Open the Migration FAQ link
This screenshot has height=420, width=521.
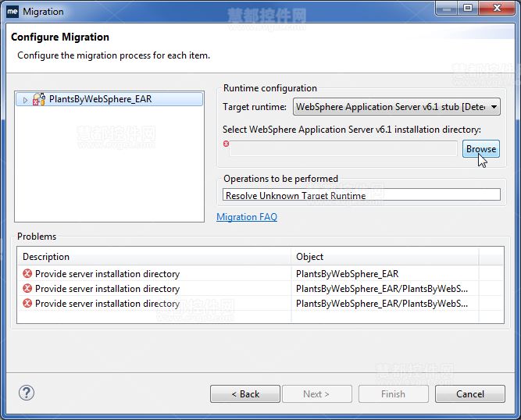pos(246,217)
